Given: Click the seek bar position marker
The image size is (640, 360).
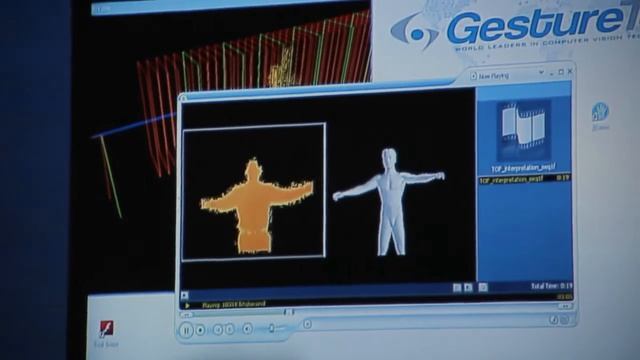Looking at the screenshot, I should pyautogui.click(x=289, y=312).
